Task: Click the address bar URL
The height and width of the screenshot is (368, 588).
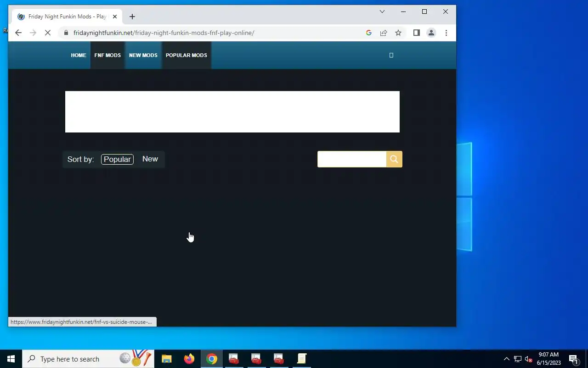Action: click(164, 33)
